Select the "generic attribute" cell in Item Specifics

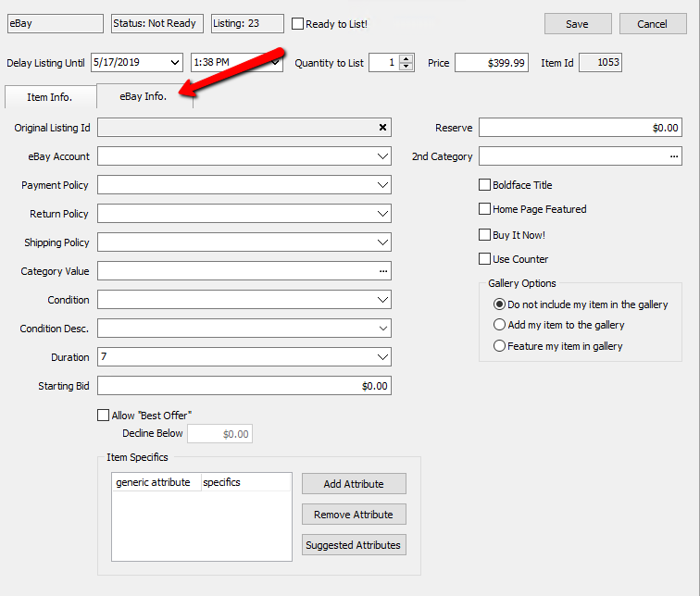(x=156, y=482)
